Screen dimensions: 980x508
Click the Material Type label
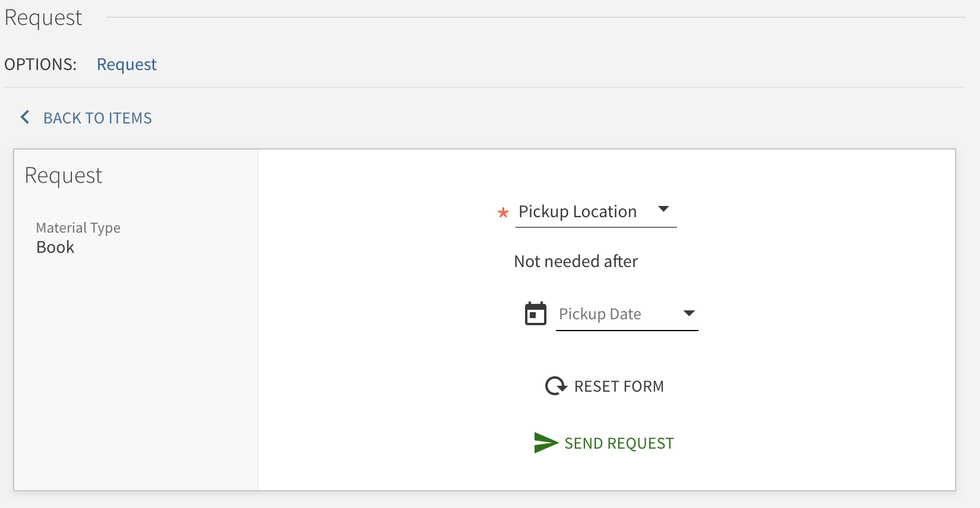(78, 227)
